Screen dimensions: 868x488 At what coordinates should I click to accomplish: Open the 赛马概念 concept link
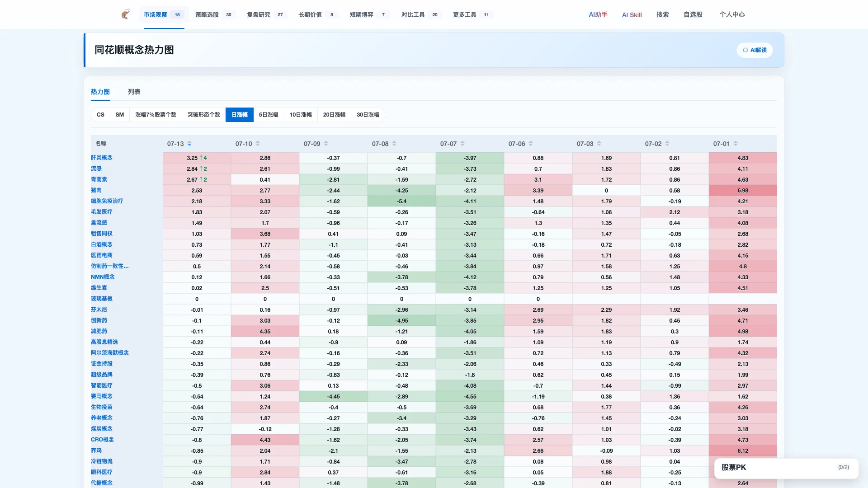[x=102, y=396]
